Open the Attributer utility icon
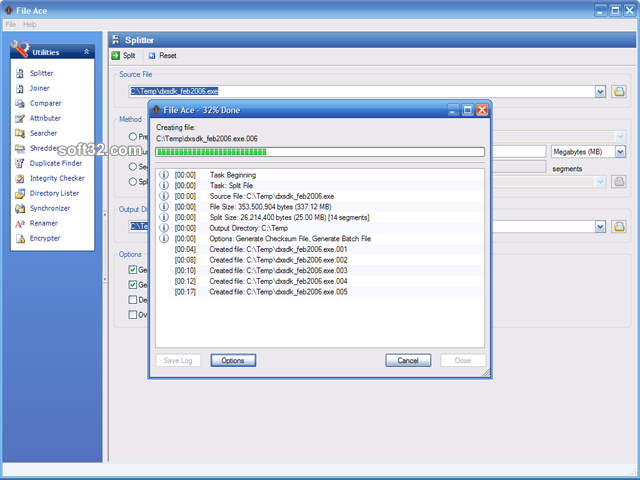This screenshot has width=640, height=480. click(x=20, y=118)
